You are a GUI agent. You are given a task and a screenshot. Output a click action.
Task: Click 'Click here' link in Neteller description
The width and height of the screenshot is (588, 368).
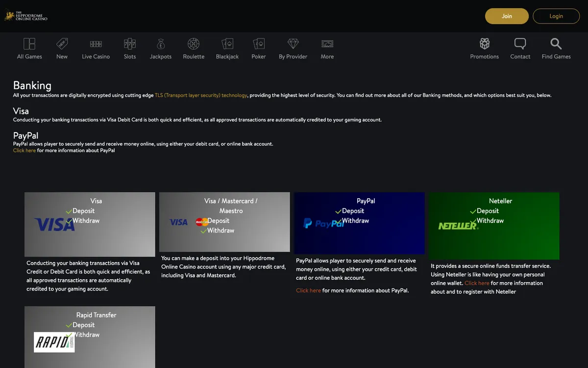pyautogui.click(x=477, y=283)
